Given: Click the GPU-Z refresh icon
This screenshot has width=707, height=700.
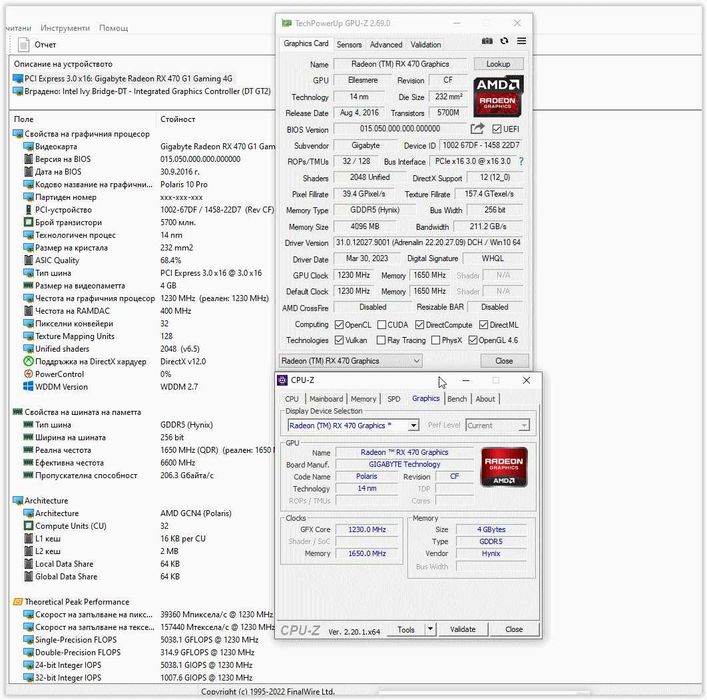Looking at the screenshot, I should coord(504,41).
